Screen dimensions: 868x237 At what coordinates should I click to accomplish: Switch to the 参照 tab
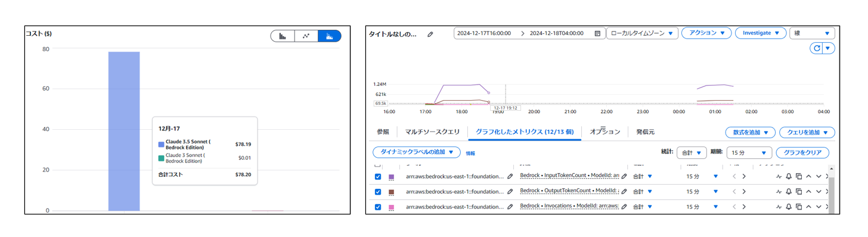[x=383, y=132]
